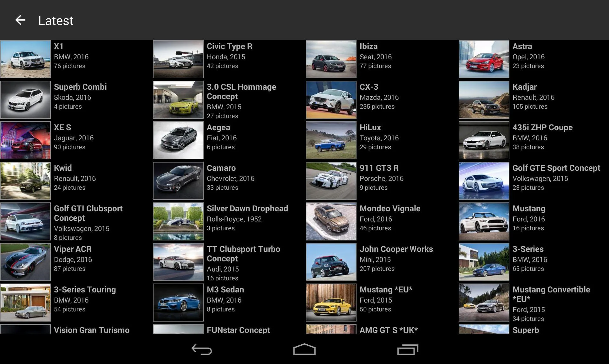Open the Mustang Convertible *EU* thumbnail
This screenshot has width=609, height=364.
click(x=484, y=303)
